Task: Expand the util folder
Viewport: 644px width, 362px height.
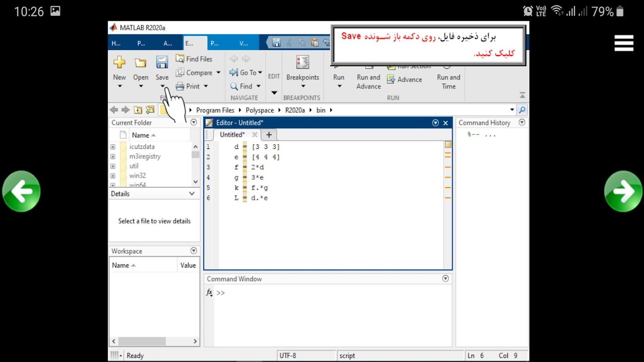Action: [113, 166]
